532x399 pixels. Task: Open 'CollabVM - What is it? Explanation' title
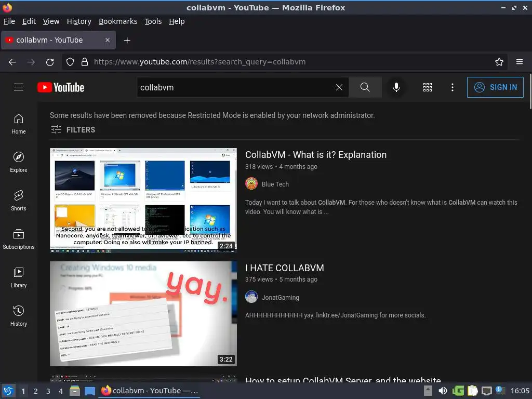316,155
